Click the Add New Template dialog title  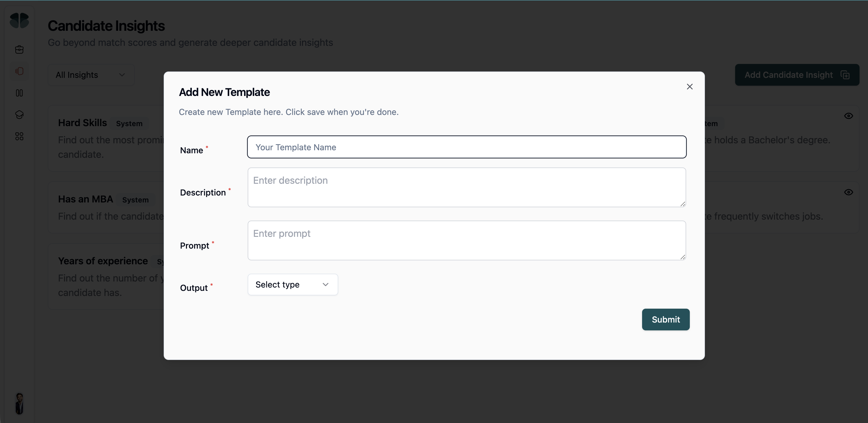(x=224, y=92)
